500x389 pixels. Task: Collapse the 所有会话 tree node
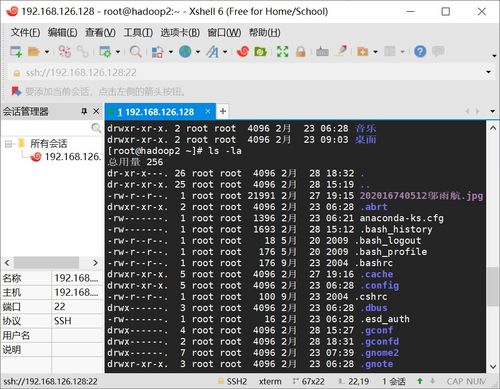[x=8, y=144]
